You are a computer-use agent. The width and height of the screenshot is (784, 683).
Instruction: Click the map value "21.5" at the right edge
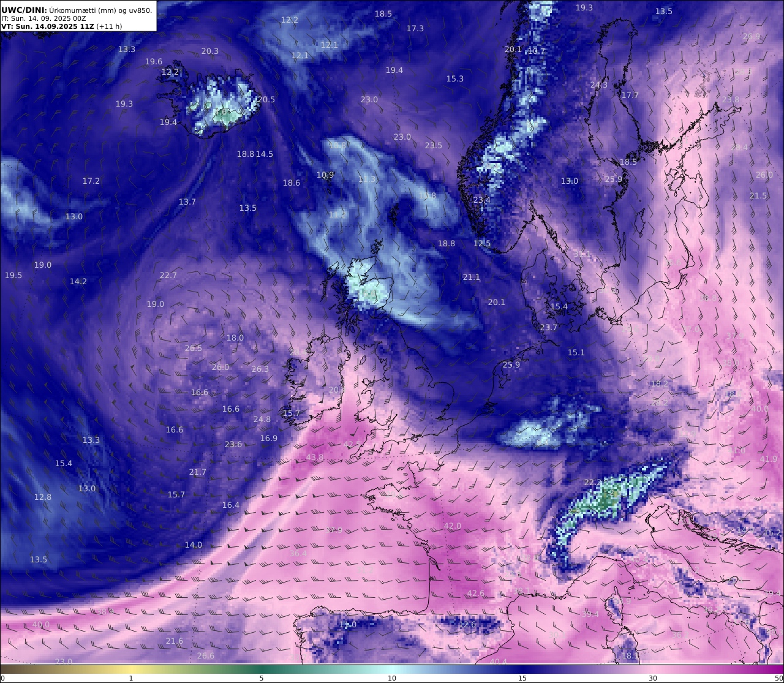pos(758,196)
